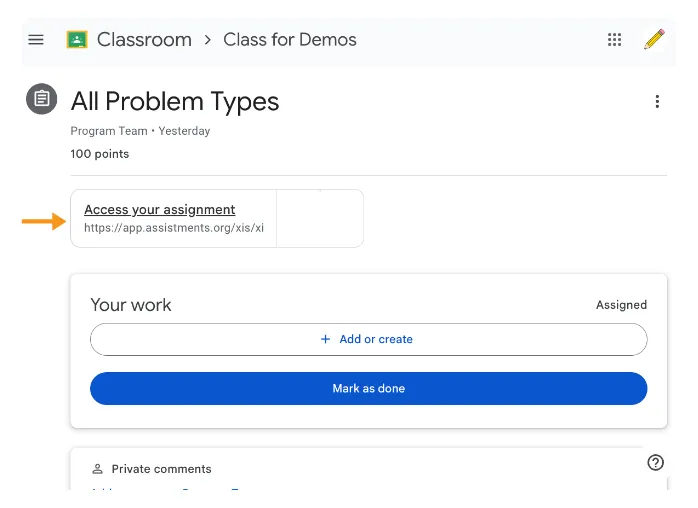Image resolution: width=698 pixels, height=508 pixels.
Task: Click the person icon beside Private comments
Action: (x=97, y=469)
